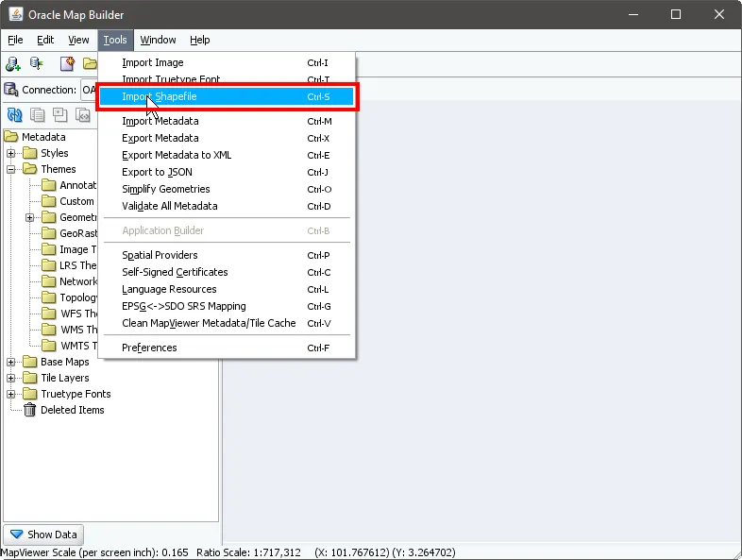Expand the Base Maps node
The width and height of the screenshot is (742, 560).
click(x=11, y=362)
